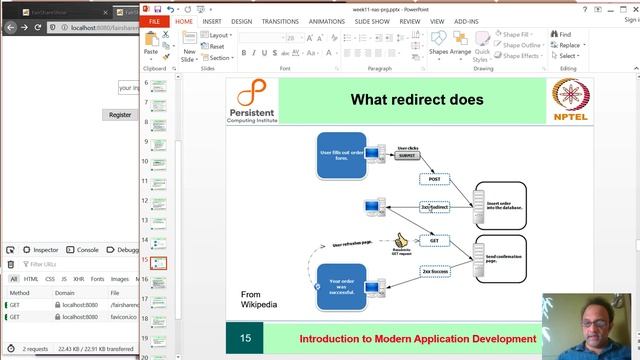Click the Register button in browser
The height and width of the screenshot is (360, 640).
point(120,115)
